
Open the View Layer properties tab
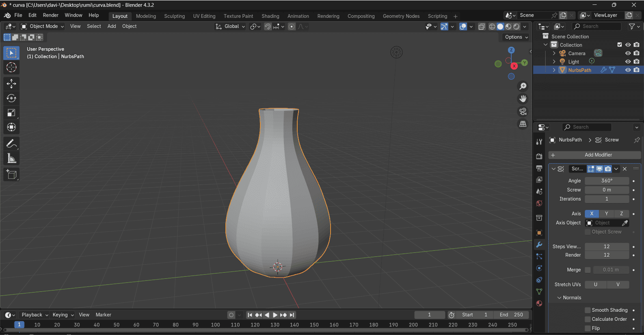[x=539, y=180]
